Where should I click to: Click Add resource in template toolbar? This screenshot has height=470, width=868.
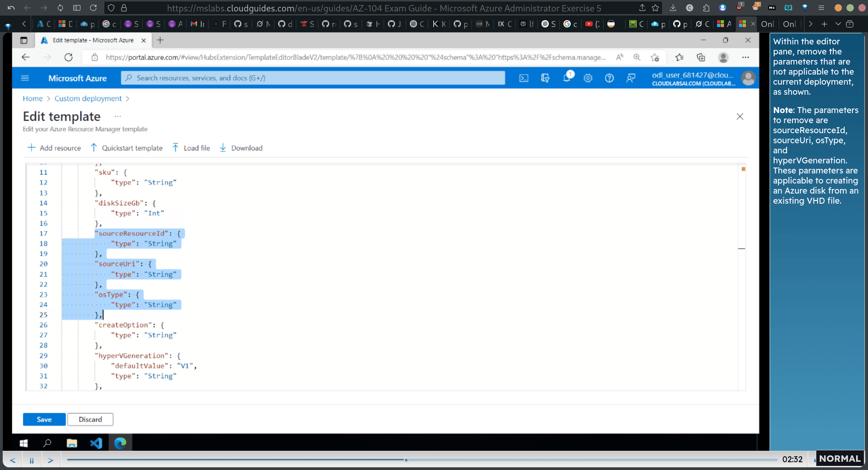point(54,148)
